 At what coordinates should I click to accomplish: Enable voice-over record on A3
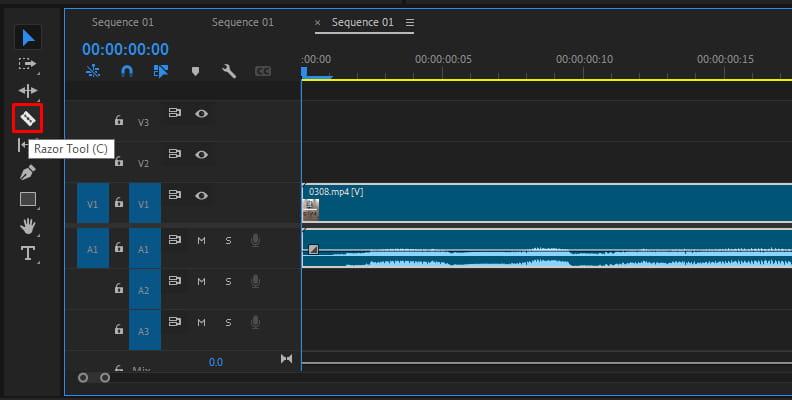click(x=256, y=322)
